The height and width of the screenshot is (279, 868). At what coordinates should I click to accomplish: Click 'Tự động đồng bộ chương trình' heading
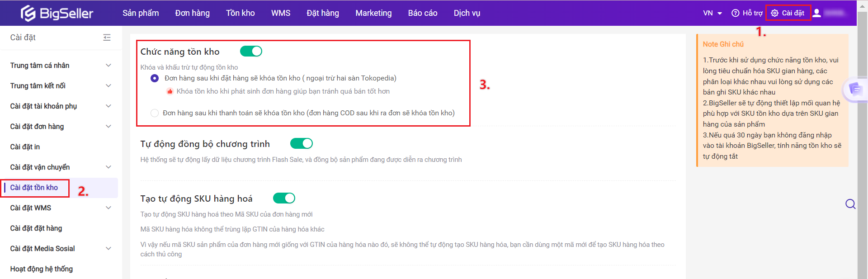coord(205,144)
